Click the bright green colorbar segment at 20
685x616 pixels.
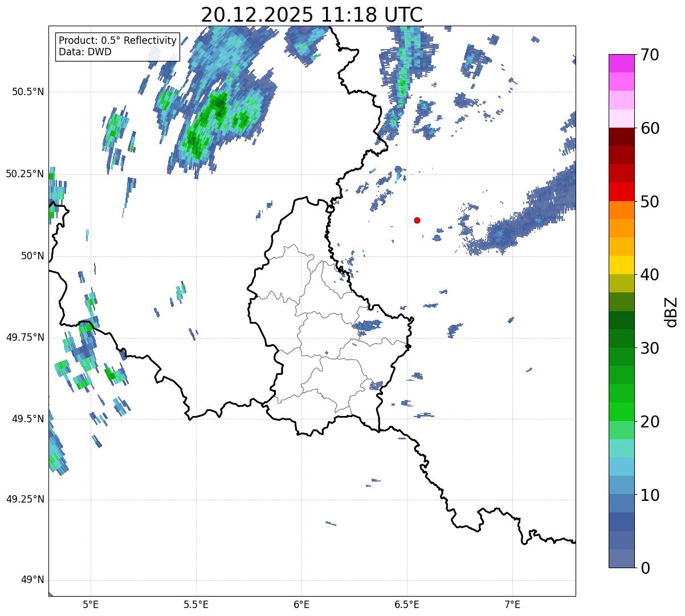coord(621,411)
